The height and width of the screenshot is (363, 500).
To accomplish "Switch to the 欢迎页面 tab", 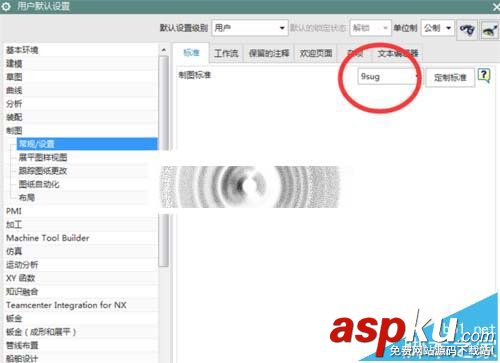I will point(316,53).
